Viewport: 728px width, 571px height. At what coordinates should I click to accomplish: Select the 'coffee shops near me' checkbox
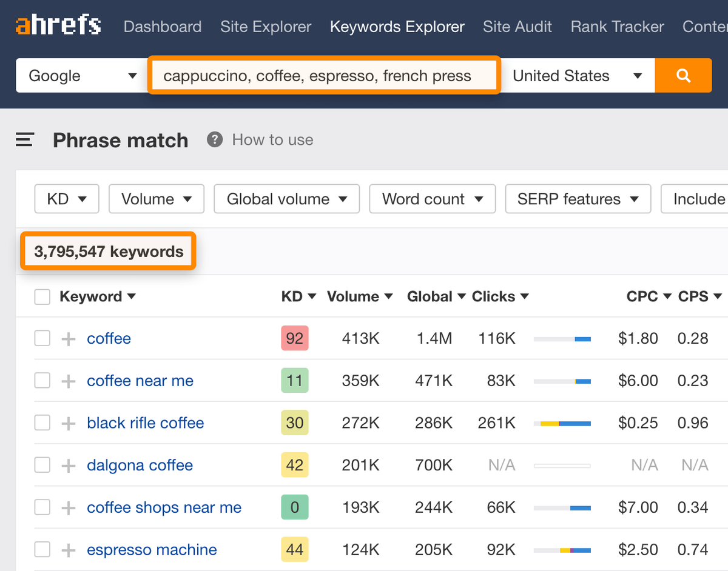click(42, 508)
